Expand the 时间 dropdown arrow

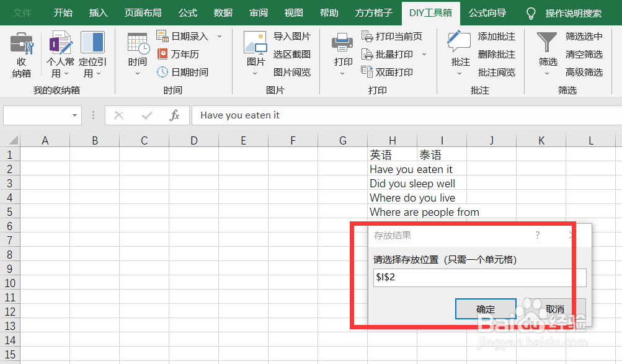click(138, 74)
